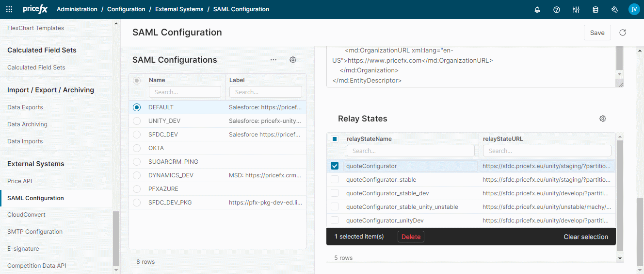Uncheck the quoteConfigurator row checkbox
Image resolution: width=644 pixels, height=274 pixels.
click(335, 166)
